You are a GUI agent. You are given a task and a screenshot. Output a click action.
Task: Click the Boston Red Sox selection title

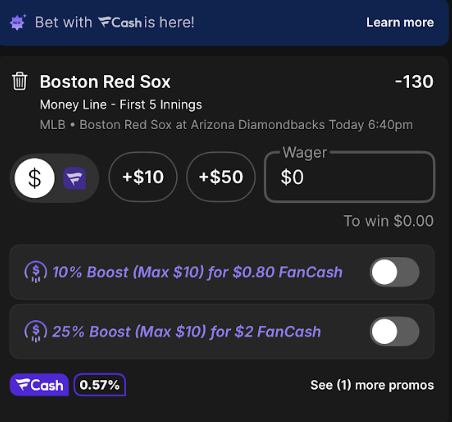[x=105, y=82]
